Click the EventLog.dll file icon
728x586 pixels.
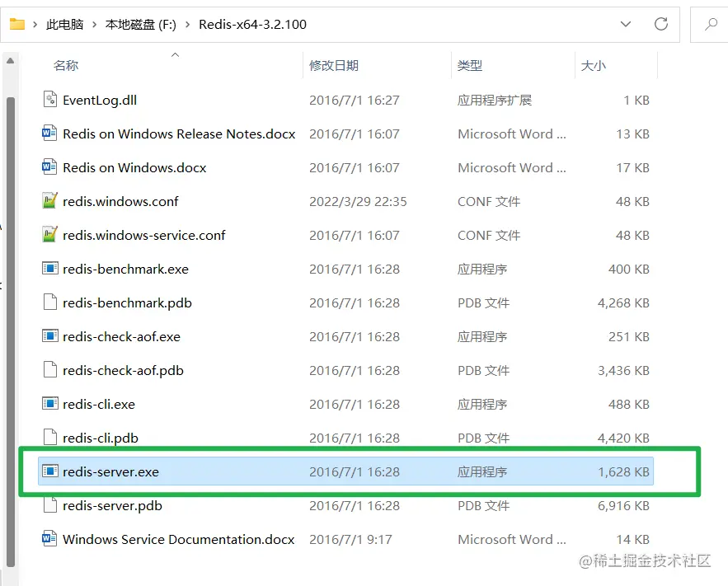pos(50,99)
